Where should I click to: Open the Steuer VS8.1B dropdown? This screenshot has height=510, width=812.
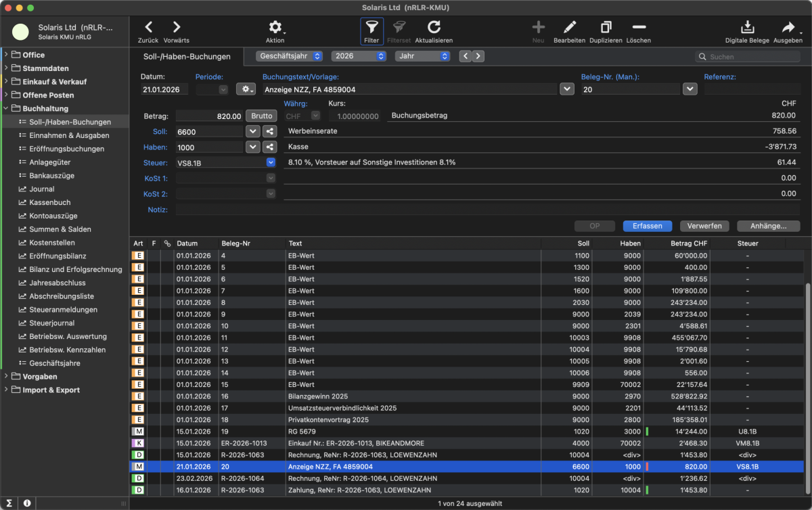(271, 162)
